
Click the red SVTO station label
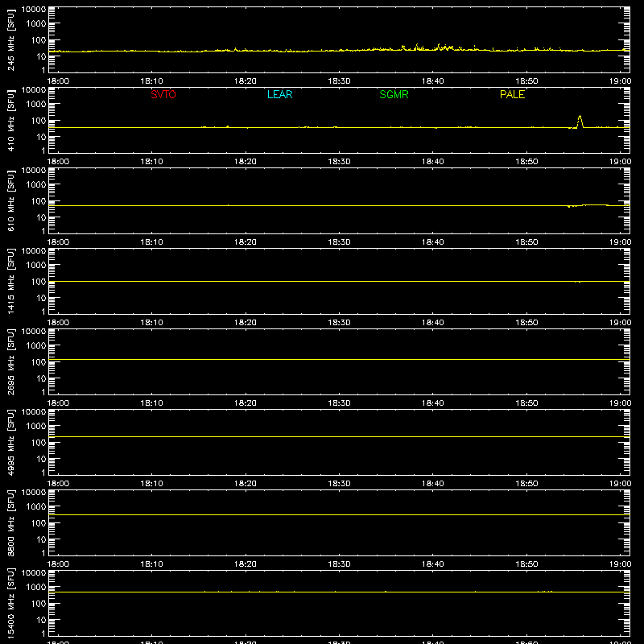click(x=163, y=94)
